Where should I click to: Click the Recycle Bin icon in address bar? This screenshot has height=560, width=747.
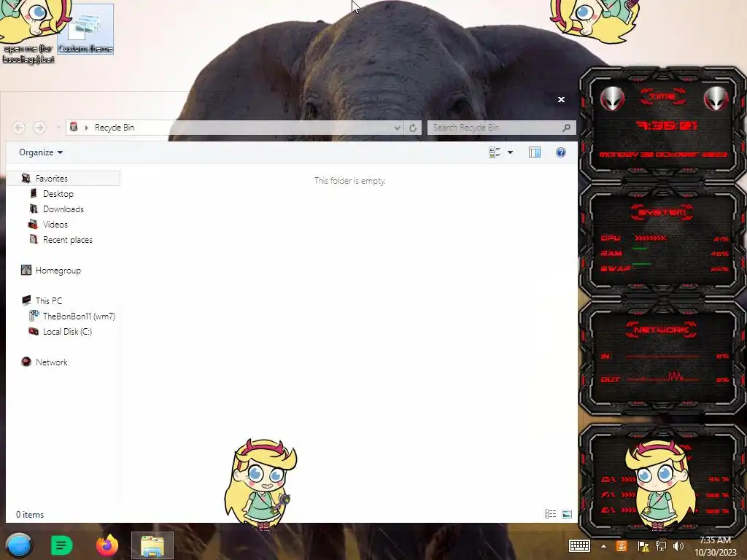pos(74,127)
